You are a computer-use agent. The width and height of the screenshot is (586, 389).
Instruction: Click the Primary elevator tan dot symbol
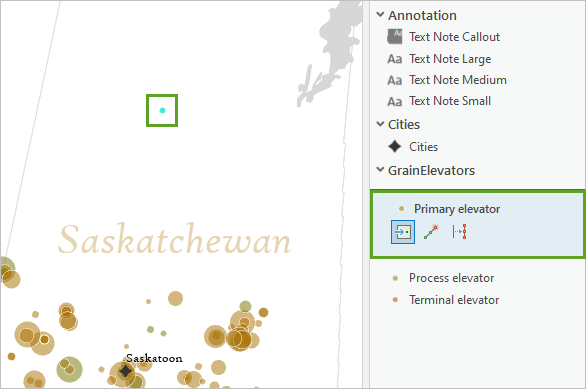click(x=401, y=209)
